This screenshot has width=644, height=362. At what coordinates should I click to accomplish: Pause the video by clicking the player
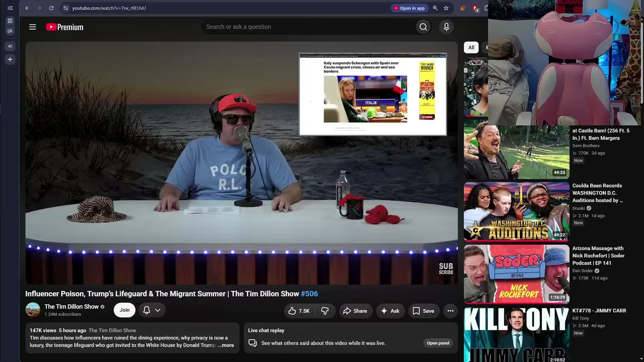tap(242, 163)
